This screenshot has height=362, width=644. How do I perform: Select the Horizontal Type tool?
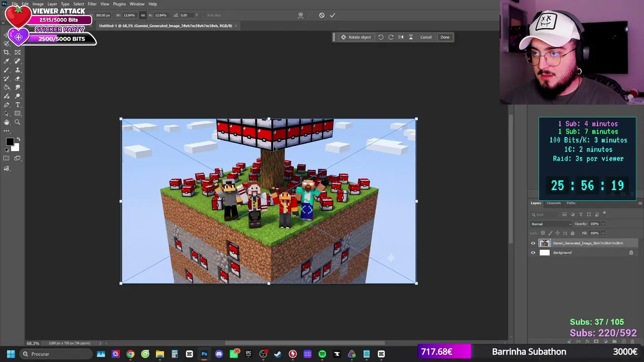pos(18,105)
